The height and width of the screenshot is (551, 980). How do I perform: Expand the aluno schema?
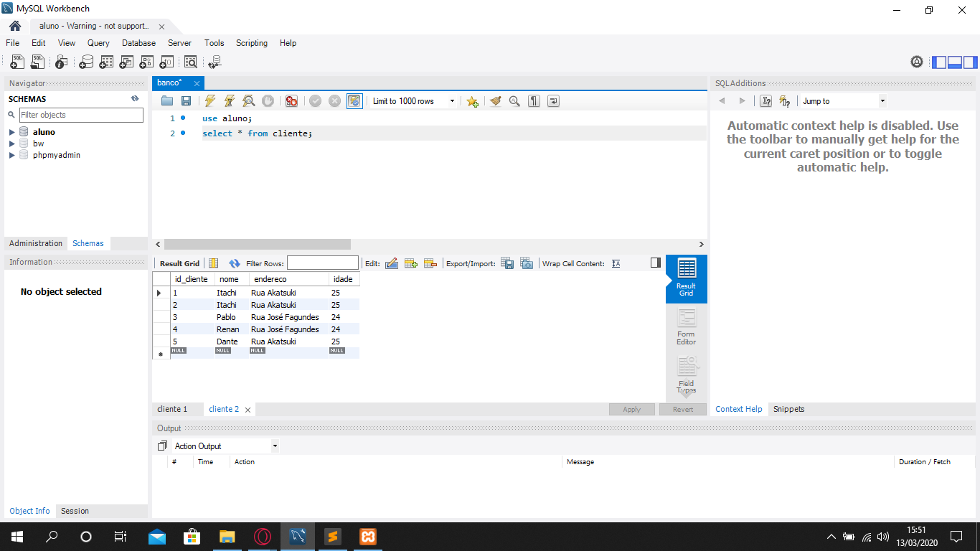(x=12, y=132)
